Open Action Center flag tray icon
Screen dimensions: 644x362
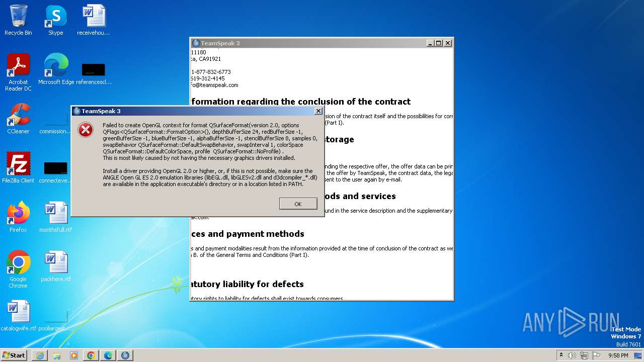tap(596, 355)
